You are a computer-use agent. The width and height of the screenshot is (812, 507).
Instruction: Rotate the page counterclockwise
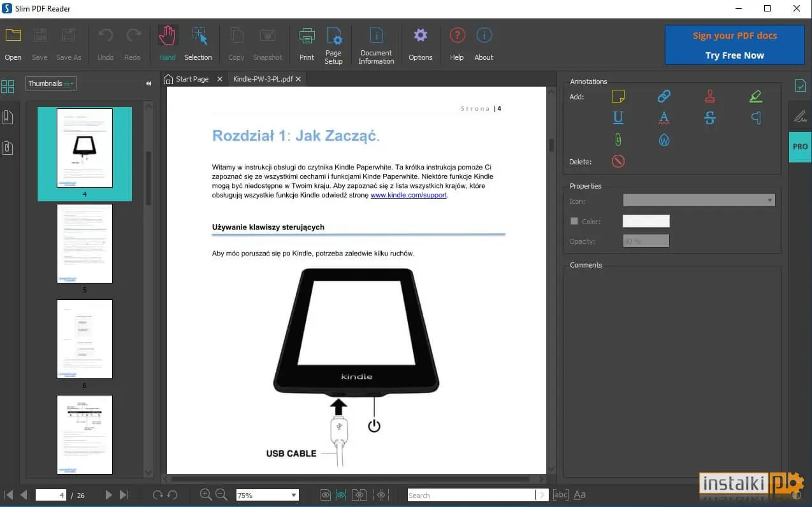(172, 495)
